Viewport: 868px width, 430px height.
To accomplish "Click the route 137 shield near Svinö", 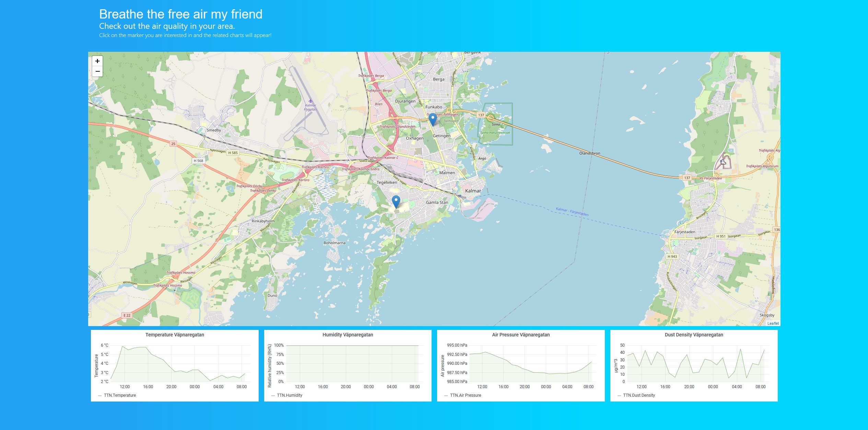I will tap(481, 115).
